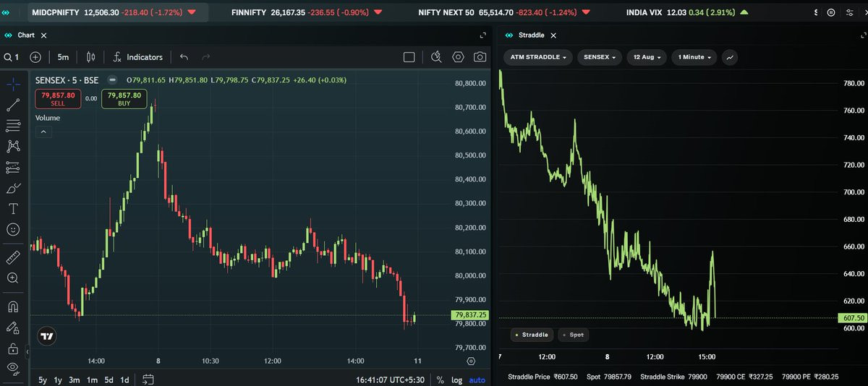The height and width of the screenshot is (386, 868).
Task: Open the 5m interval selector
Action: coord(63,57)
